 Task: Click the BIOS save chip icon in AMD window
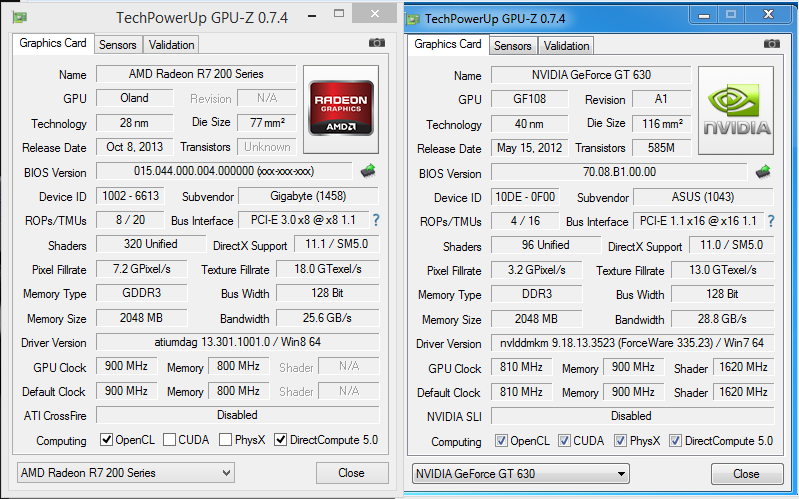[x=368, y=171]
